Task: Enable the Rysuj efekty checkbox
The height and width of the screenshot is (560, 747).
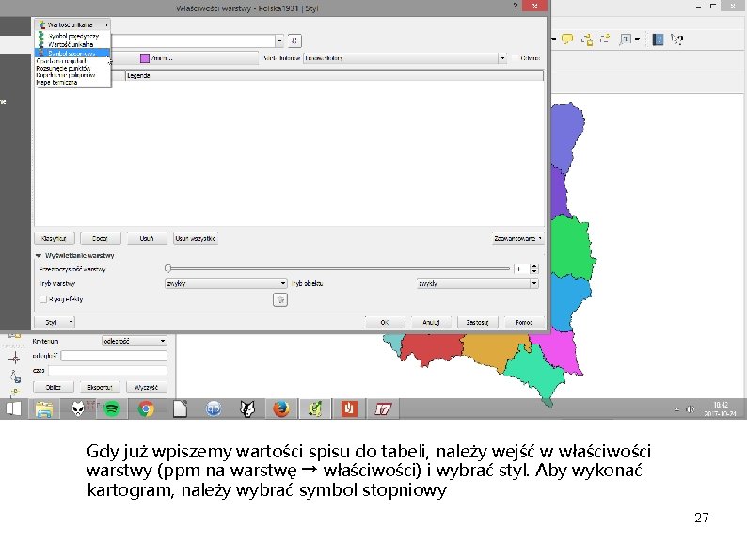Action: (x=43, y=299)
